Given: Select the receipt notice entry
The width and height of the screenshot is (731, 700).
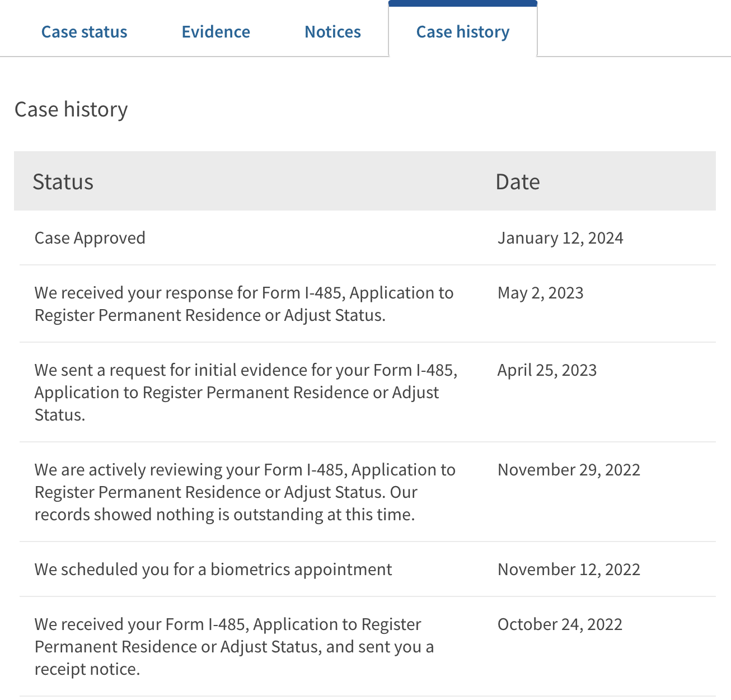Looking at the screenshot, I should 234,646.
